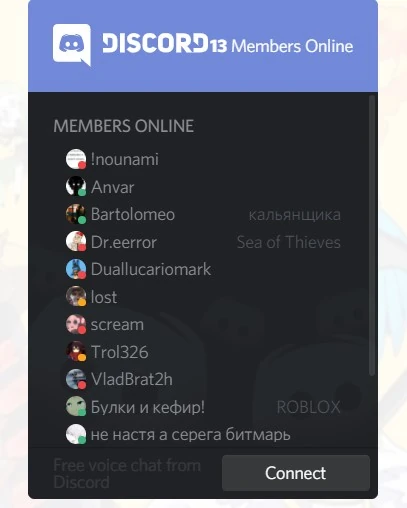Viewport: 407px width, 508px height.
Task: Click the 13 Members Online counter
Action: pyautogui.click(x=282, y=46)
